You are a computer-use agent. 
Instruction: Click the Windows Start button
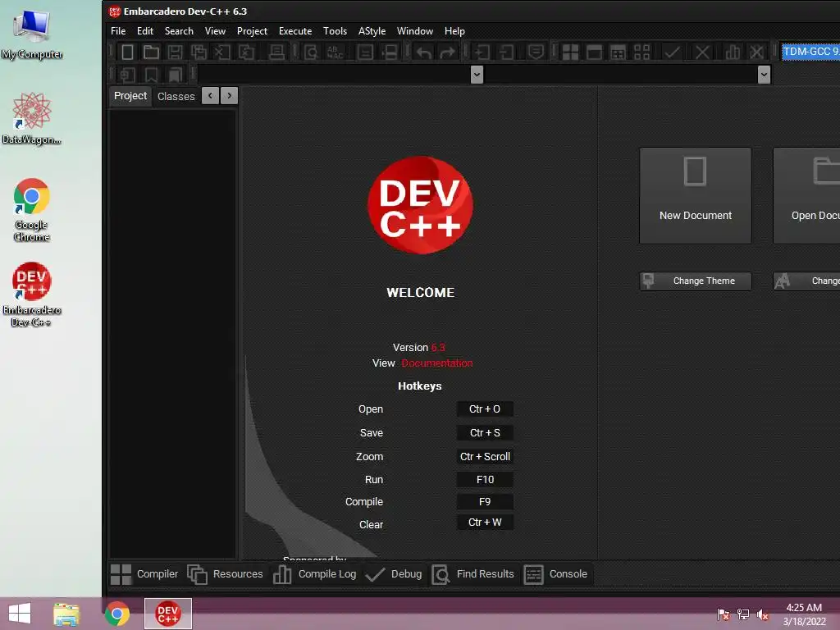point(20,614)
